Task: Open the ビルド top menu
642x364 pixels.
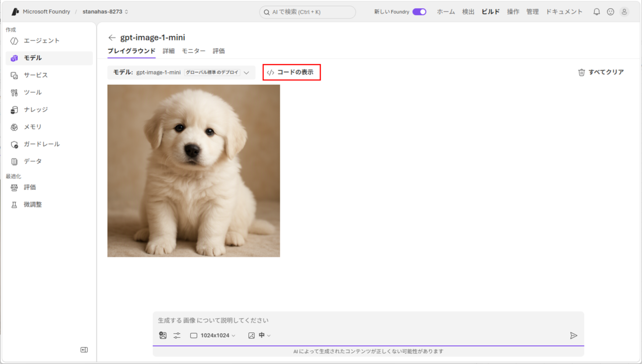Action: tap(490, 12)
